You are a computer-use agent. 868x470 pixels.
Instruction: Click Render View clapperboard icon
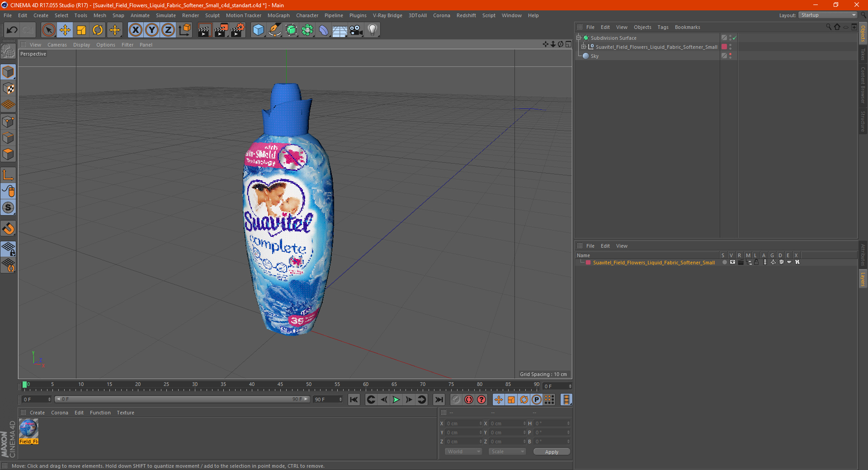pos(204,30)
